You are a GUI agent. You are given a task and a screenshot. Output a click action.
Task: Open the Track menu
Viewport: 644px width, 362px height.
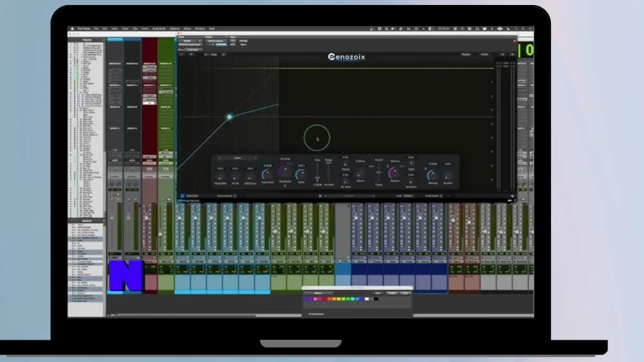pos(125,29)
